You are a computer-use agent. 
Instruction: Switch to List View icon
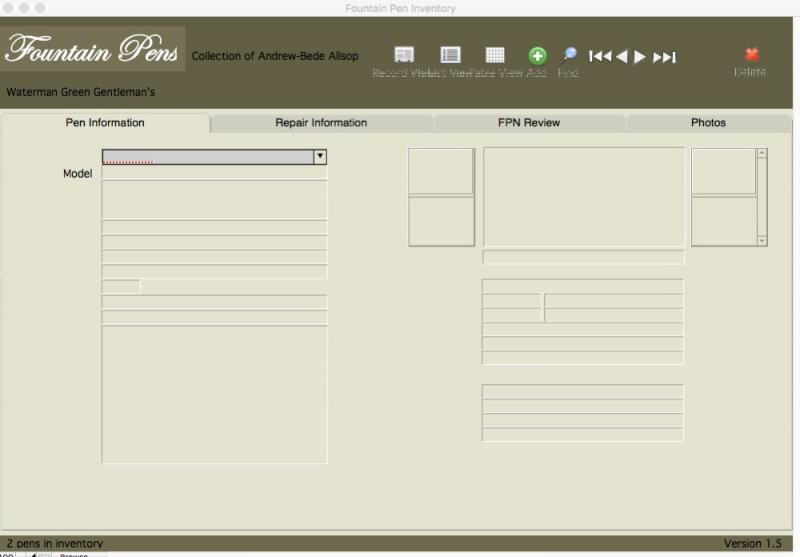[451, 56]
